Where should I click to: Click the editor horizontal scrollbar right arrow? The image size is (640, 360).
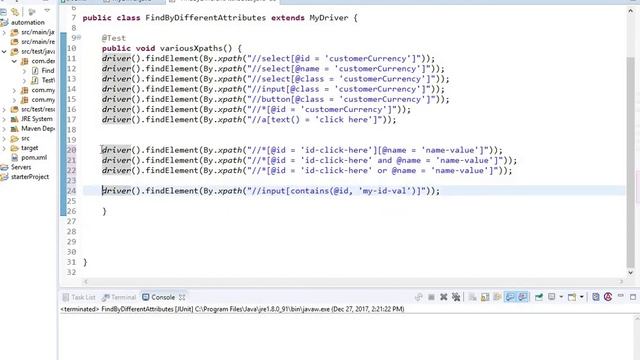tap(621, 281)
